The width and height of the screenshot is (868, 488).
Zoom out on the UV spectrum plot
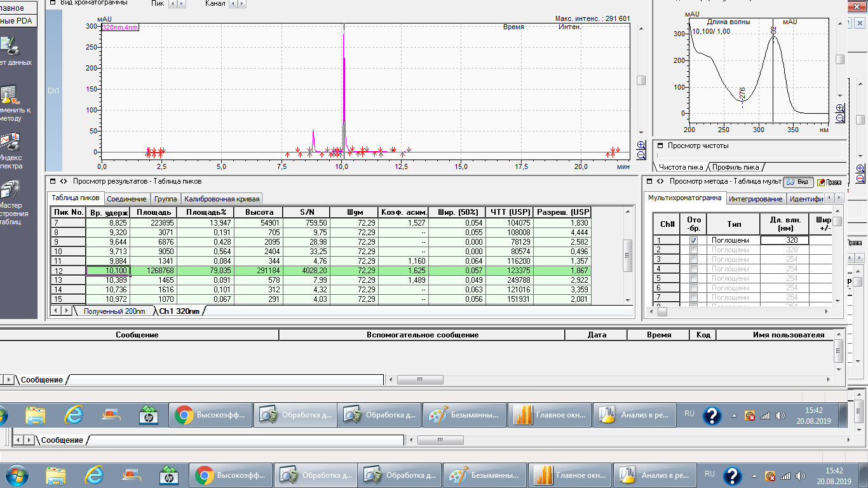coord(840,118)
